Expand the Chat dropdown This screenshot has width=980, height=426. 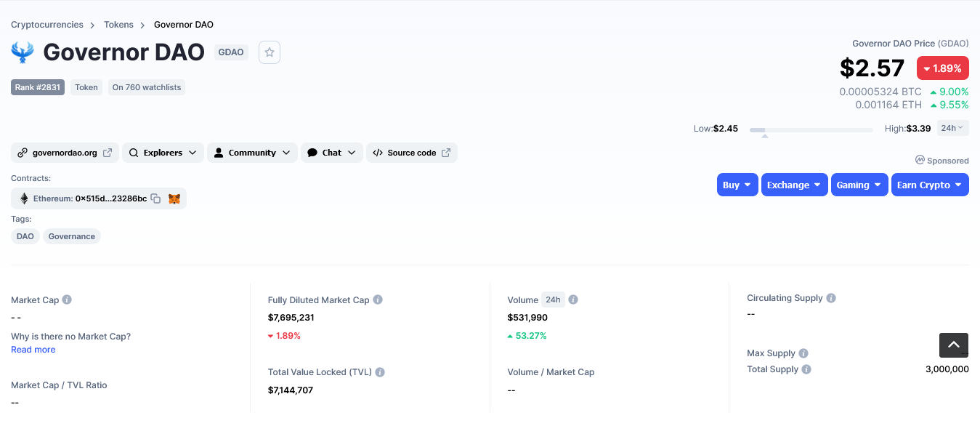click(332, 153)
